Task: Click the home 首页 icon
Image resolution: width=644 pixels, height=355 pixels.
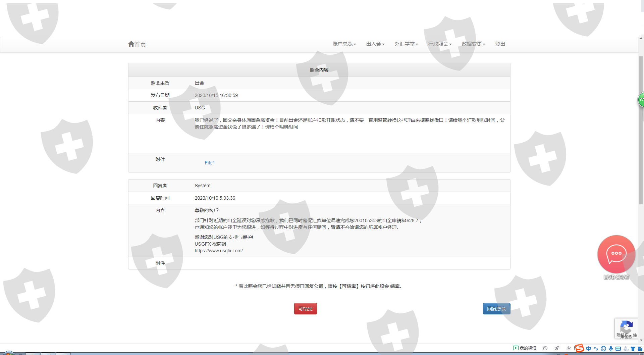Action: point(131,44)
